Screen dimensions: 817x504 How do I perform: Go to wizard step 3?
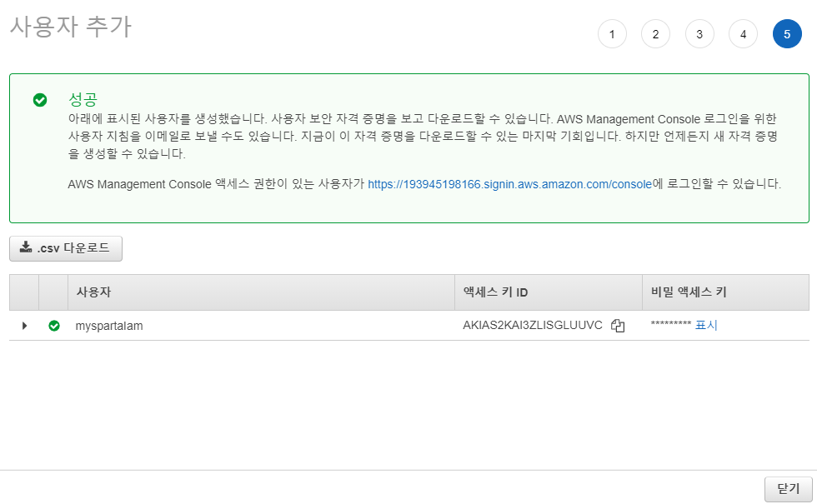(699, 34)
